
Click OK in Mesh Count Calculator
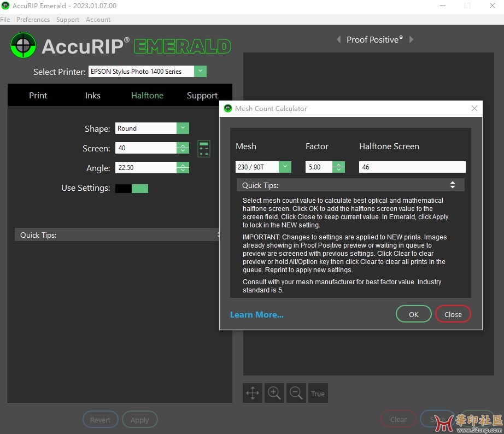pyautogui.click(x=414, y=314)
